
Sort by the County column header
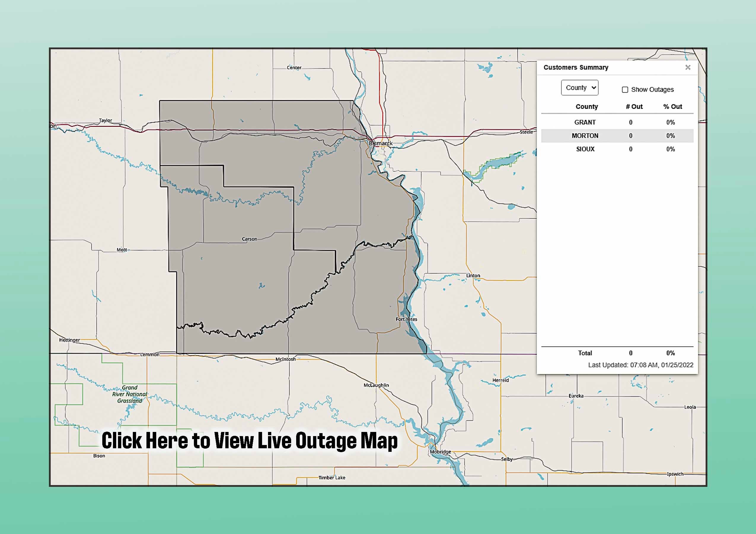[587, 107]
